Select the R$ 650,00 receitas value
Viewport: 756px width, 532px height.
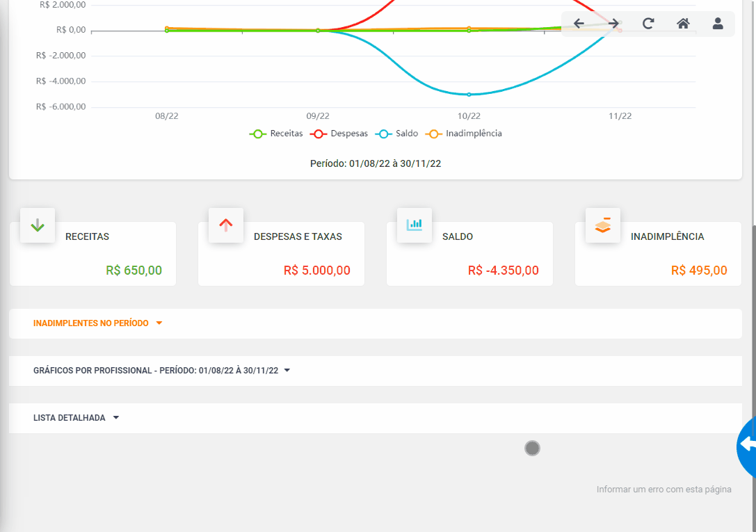(x=134, y=271)
